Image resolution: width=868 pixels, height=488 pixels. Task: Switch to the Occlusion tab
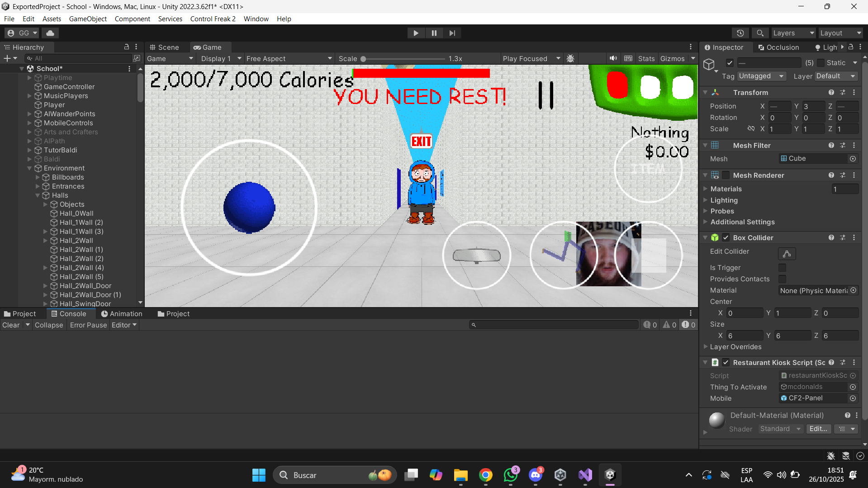[779, 47]
